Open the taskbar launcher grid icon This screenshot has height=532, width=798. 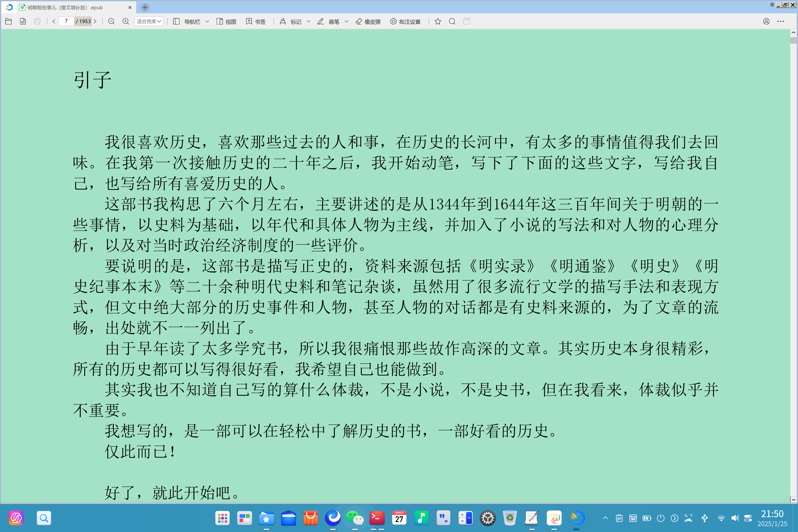tap(222, 518)
